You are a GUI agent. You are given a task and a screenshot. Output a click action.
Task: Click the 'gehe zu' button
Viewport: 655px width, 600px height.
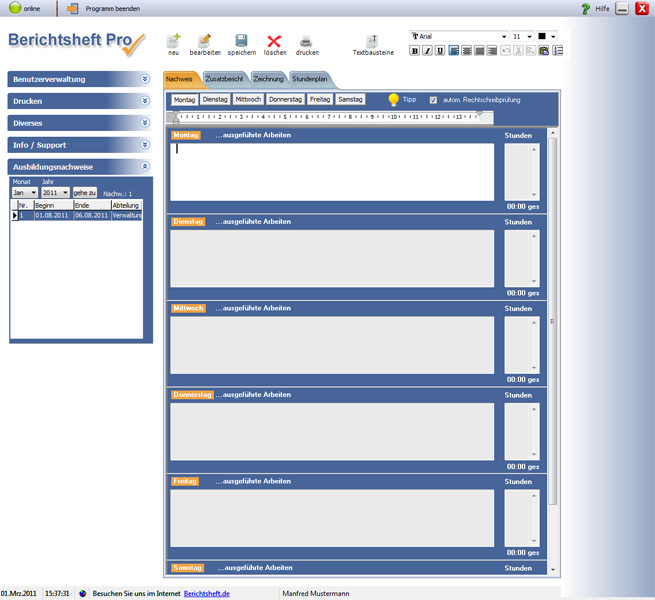pos(85,193)
